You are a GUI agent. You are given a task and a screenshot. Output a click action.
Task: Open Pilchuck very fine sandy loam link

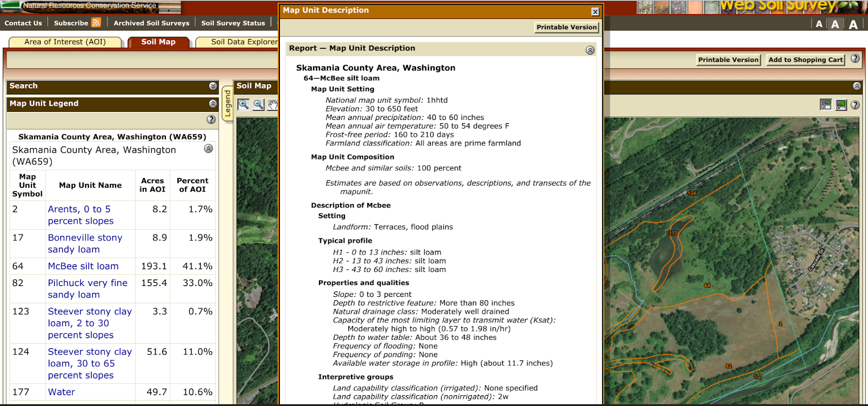coord(87,289)
